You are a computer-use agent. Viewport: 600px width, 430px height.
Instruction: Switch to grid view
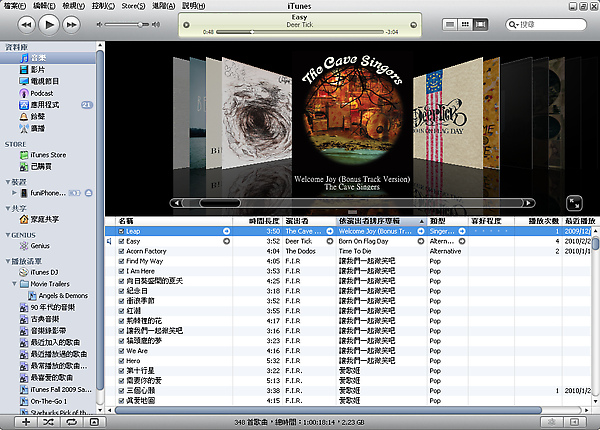[465, 25]
